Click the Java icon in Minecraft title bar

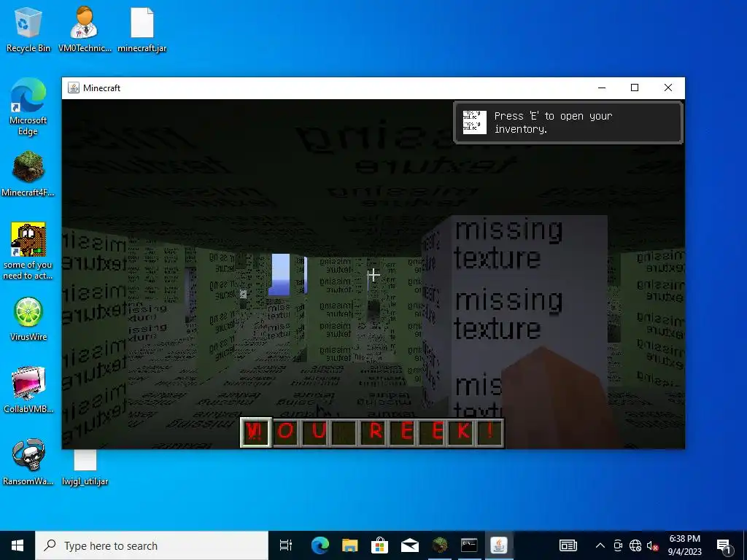coord(74,87)
